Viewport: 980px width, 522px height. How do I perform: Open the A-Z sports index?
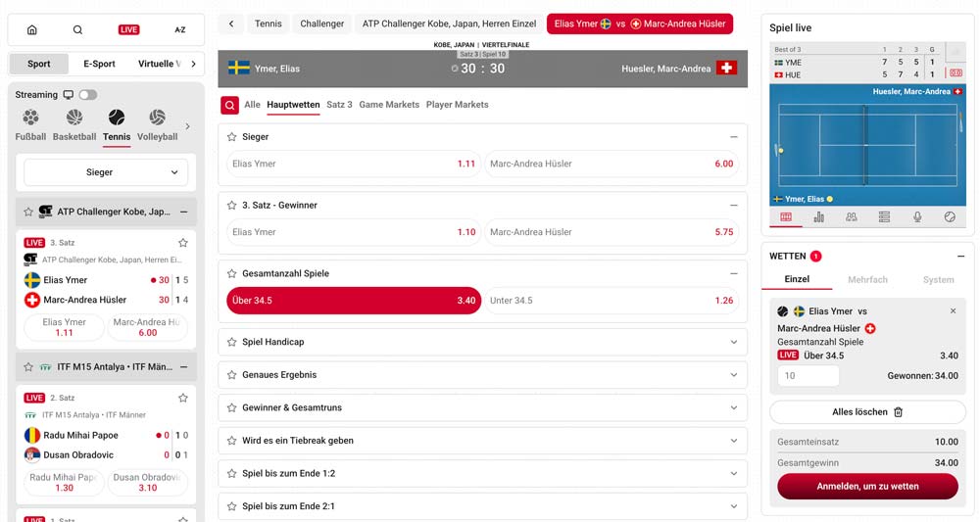coord(180,29)
